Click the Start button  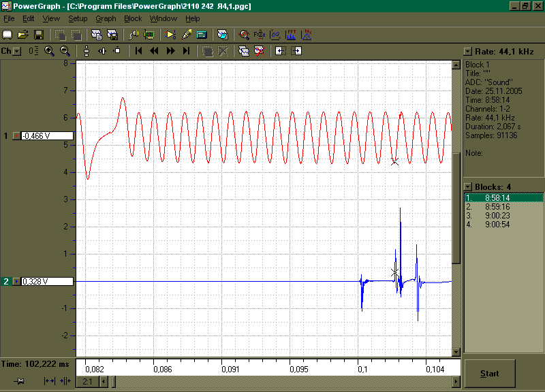point(490,374)
